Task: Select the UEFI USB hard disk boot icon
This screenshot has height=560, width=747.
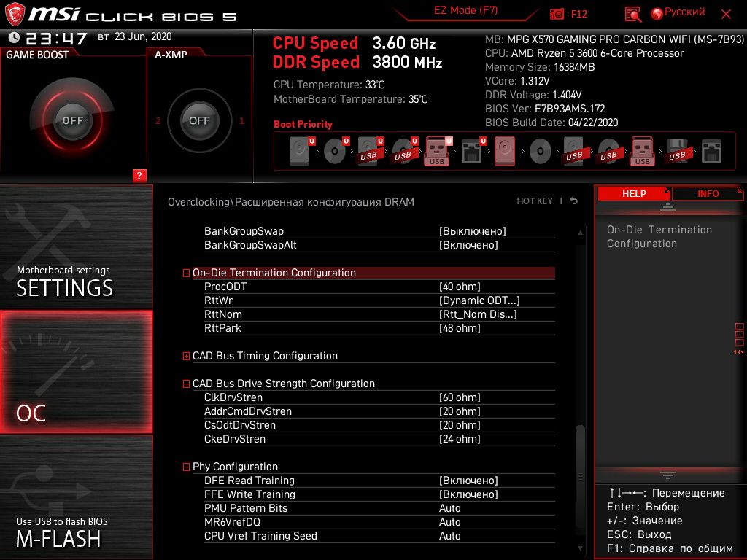Action: tap(370, 151)
